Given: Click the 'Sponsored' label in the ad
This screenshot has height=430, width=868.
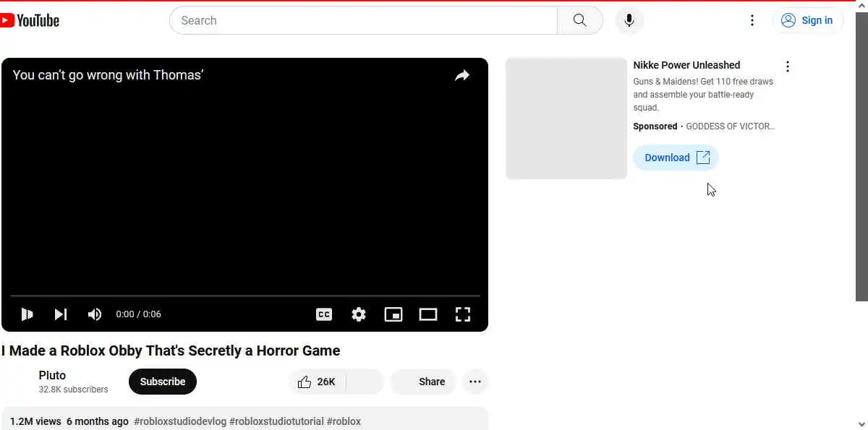Looking at the screenshot, I should pyautogui.click(x=655, y=126).
